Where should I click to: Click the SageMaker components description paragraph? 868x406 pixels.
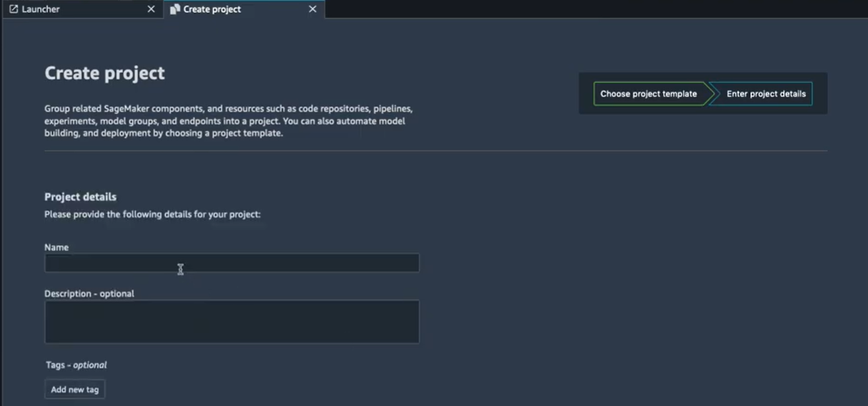click(x=228, y=121)
